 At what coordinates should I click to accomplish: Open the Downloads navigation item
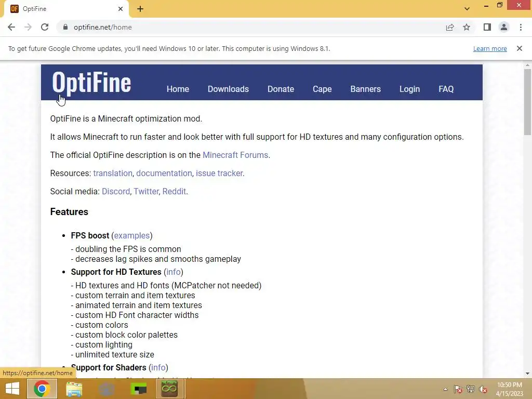tap(229, 89)
